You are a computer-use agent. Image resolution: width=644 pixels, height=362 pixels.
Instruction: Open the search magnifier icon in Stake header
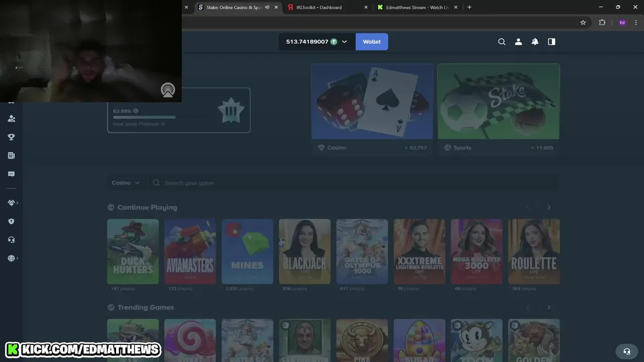click(502, 42)
